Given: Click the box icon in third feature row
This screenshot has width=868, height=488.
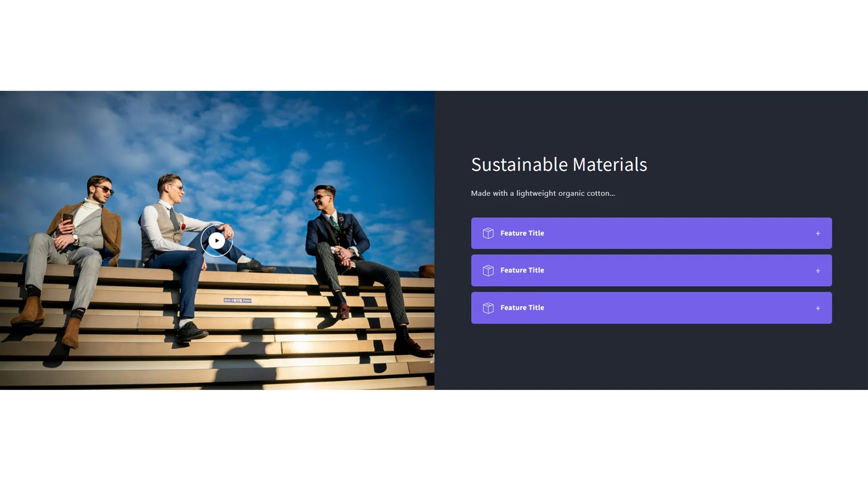Looking at the screenshot, I should (x=488, y=308).
